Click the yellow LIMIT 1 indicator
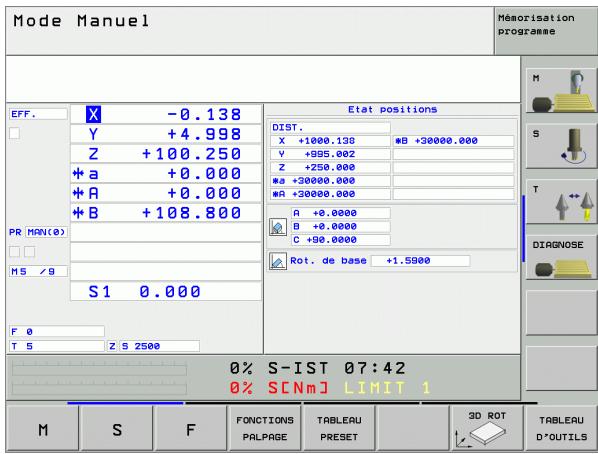This screenshot has width=598, height=454. [x=387, y=388]
